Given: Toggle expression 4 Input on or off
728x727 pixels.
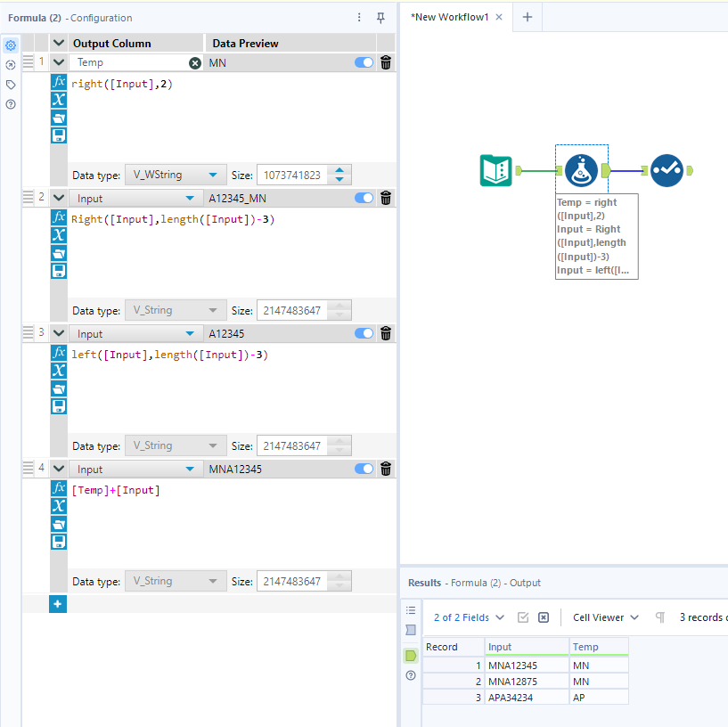Looking at the screenshot, I should (x=364, y=469).
